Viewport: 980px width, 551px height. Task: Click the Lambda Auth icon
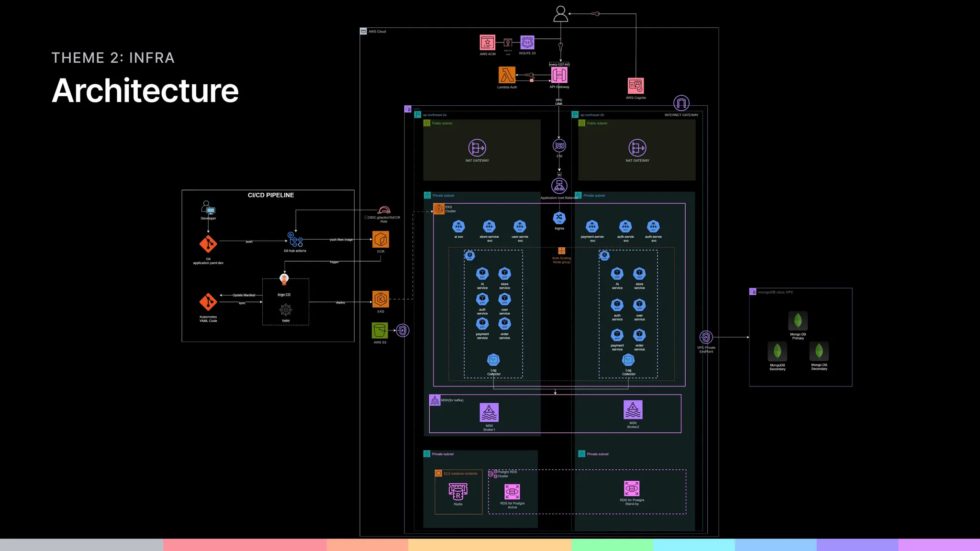click(x=507, y=75)
